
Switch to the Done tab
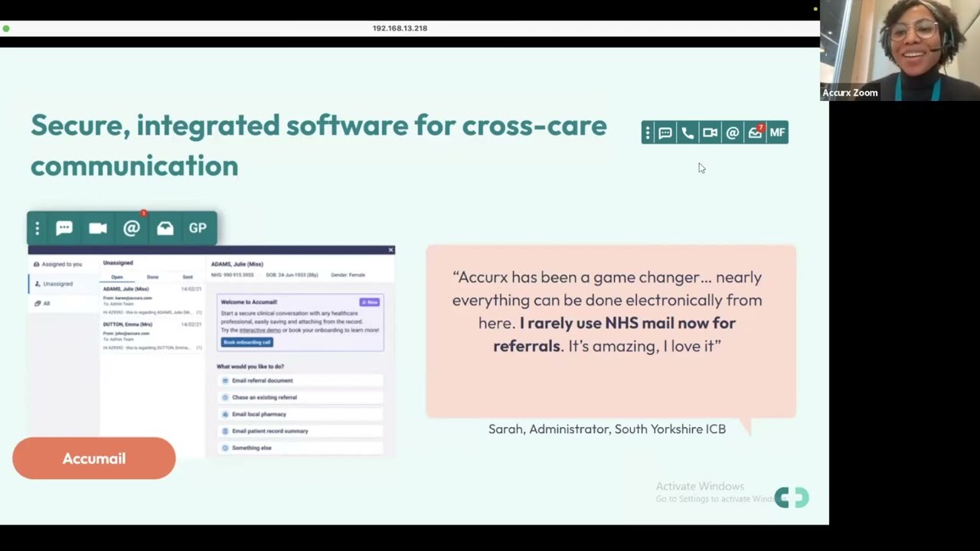tap(152, 277)
